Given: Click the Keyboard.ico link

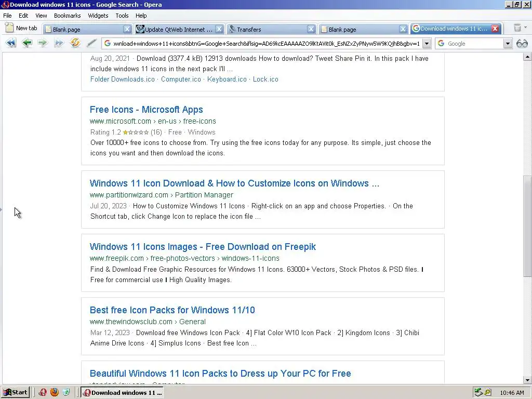Looking at the screenshot, I should [x=227, y=79].
